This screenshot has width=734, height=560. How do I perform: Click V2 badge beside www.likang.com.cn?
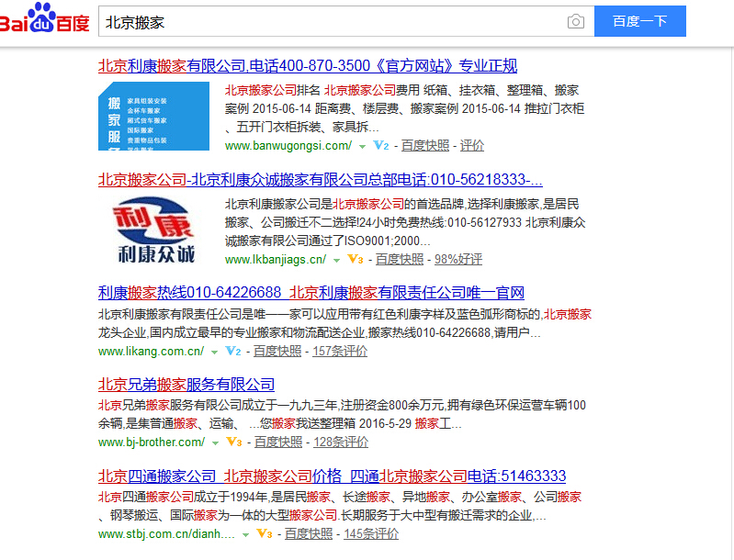click(x=233, y=351)
